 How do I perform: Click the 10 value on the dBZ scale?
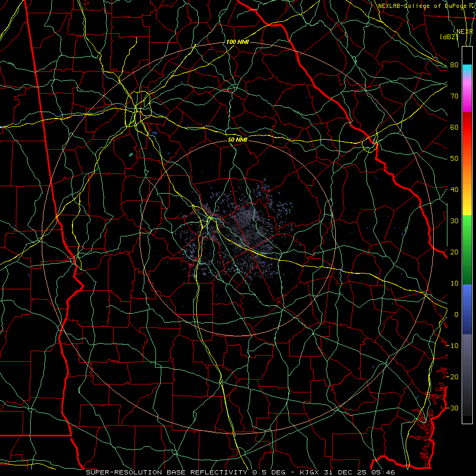(454, 283)
